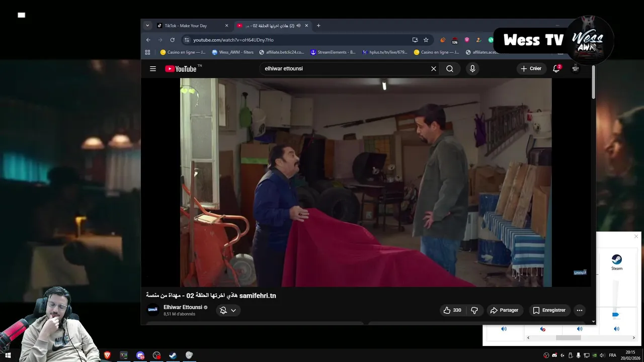Click the video player to pause

366,182
